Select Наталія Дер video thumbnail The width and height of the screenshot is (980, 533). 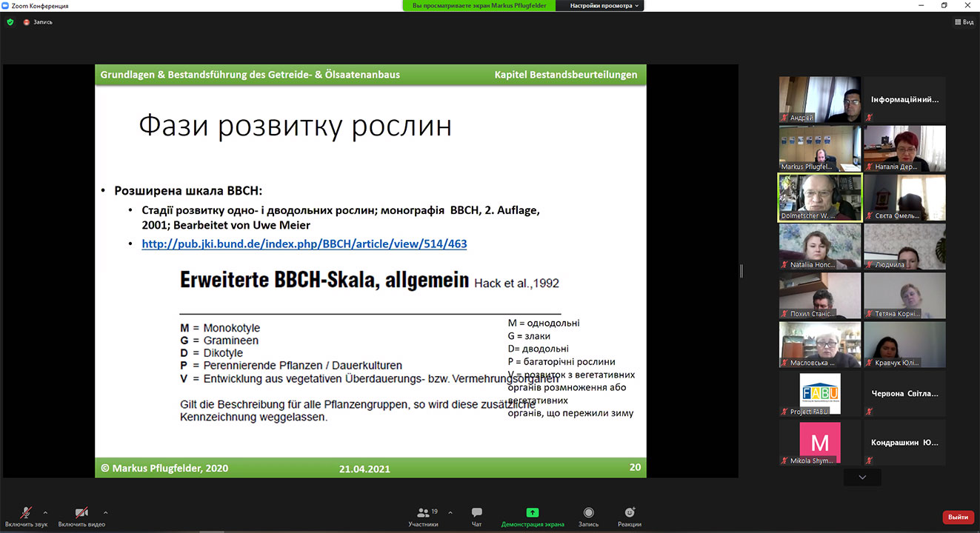(904, 148)
